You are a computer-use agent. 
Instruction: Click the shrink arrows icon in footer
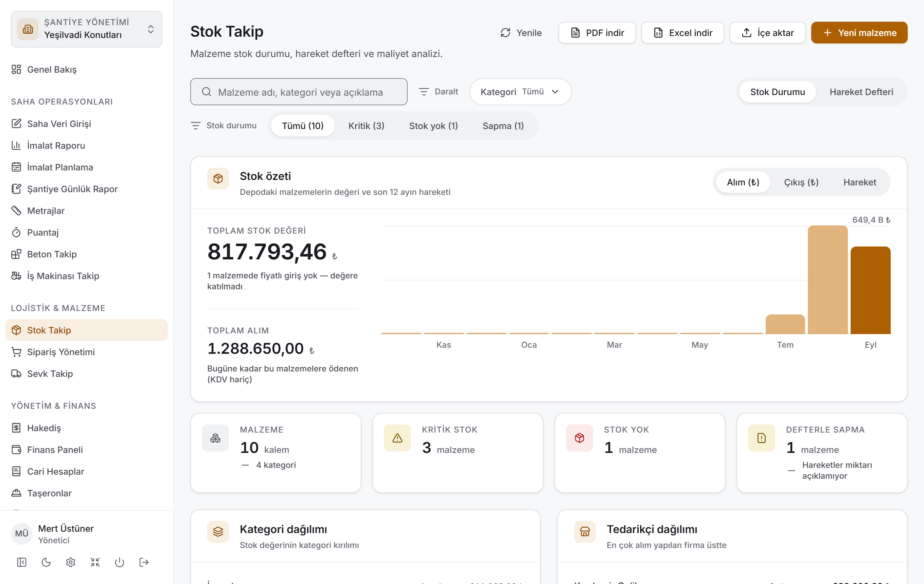click(x=95, y=563)
